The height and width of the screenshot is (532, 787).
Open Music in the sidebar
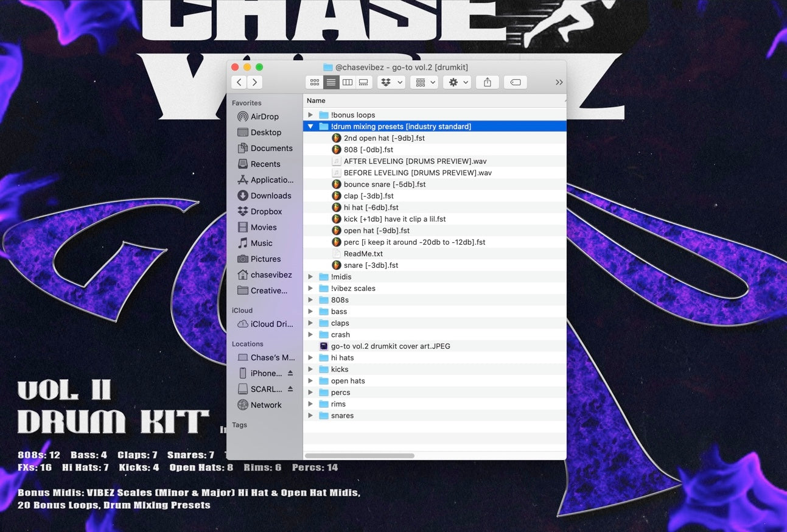point(264,243)
